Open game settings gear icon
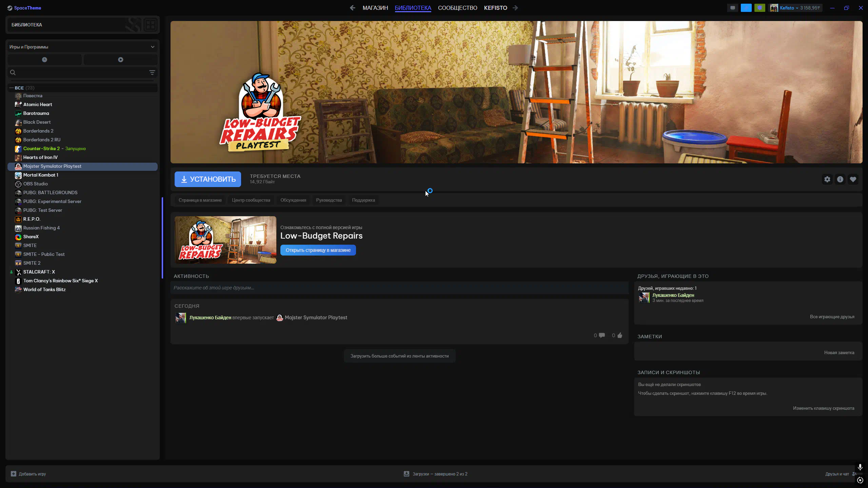 tap(827, 179)
